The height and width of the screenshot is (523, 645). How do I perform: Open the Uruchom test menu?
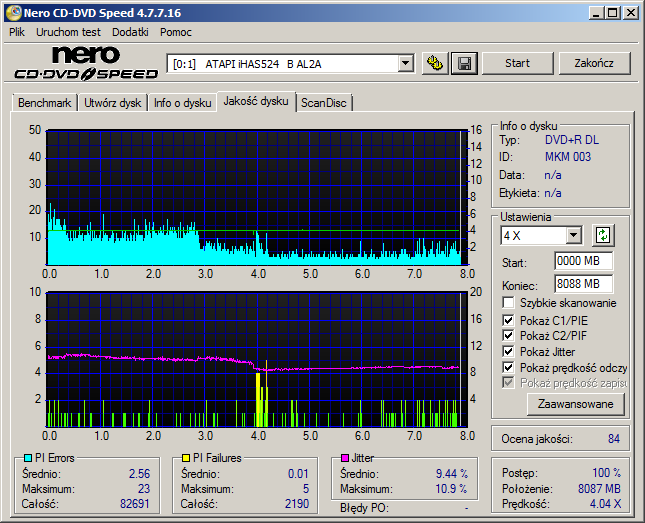pyautogui.click(x=68, y=32)
